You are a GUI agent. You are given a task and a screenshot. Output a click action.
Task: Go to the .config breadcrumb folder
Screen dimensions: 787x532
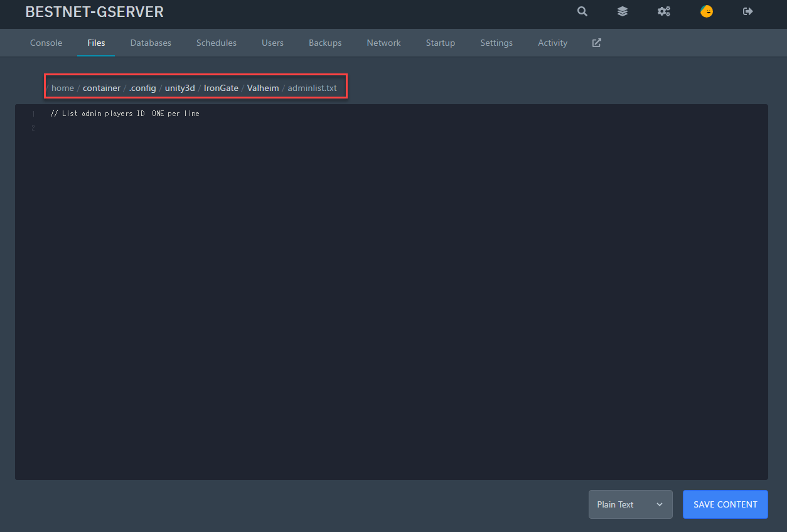[142, 88]
